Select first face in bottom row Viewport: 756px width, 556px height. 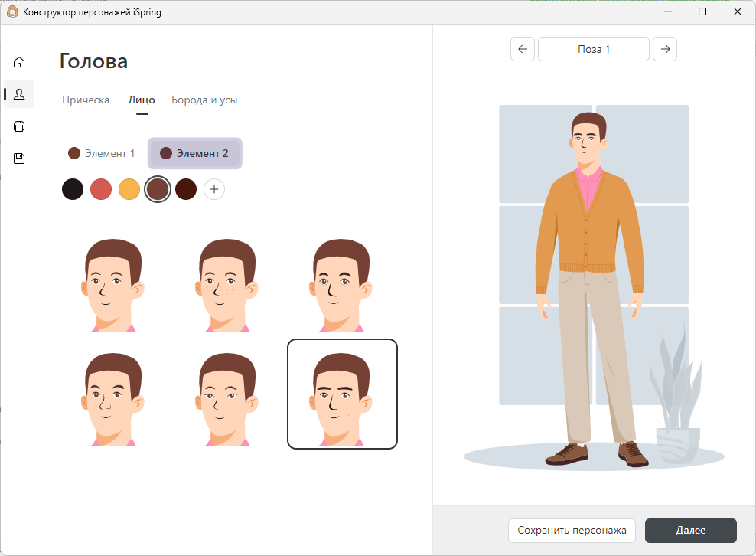[112, 399]
